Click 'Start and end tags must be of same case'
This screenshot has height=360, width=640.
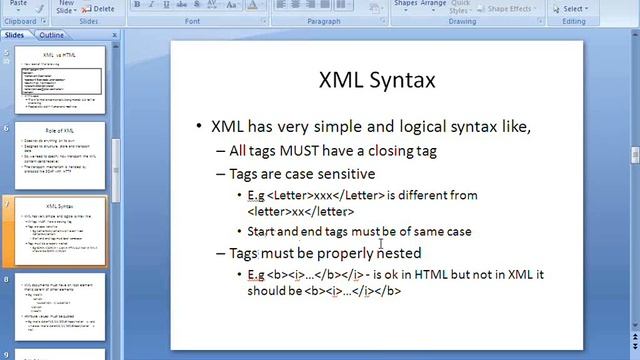click(359, 231)
